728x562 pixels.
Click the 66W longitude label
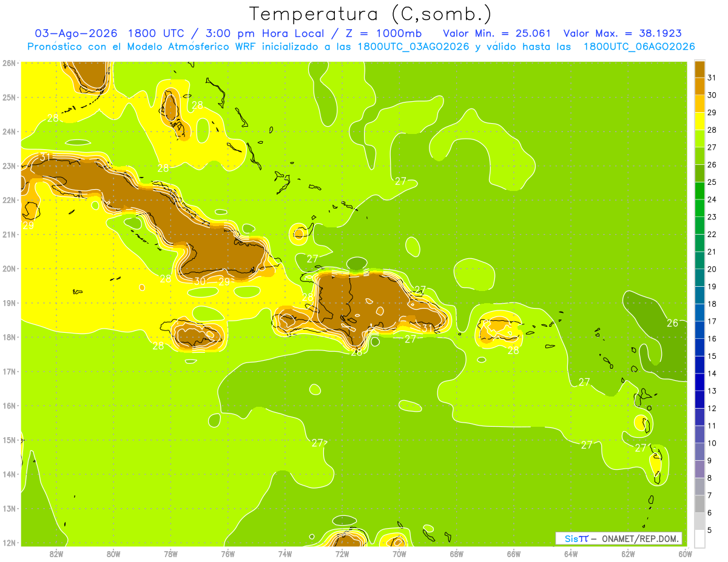(514, 554)
